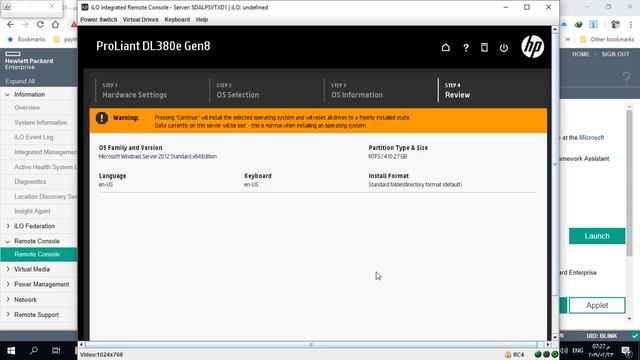The height and width of the screenshot is (360, 640).
Task: Expand the Virtual Media section
Action: pyautogui.click(x=7, y=269)
